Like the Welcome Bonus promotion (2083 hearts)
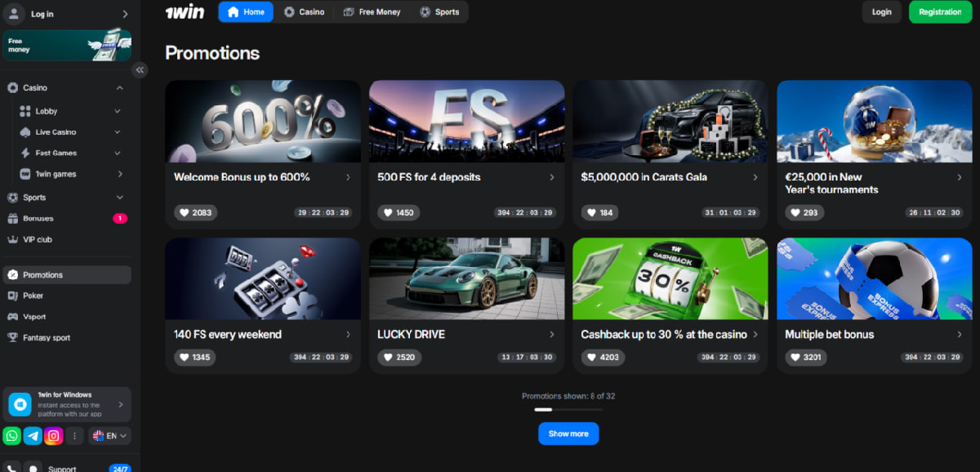 point(195,212)
